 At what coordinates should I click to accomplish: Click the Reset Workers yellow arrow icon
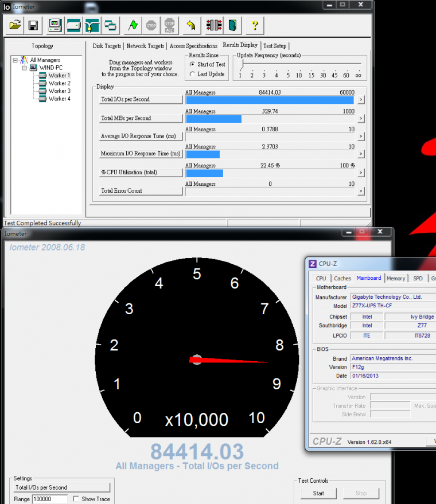191,25
